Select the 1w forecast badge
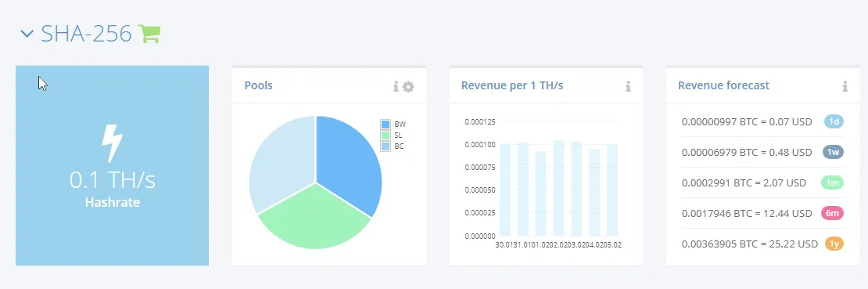This screenshot has width=868, height=289. point(834,152)
